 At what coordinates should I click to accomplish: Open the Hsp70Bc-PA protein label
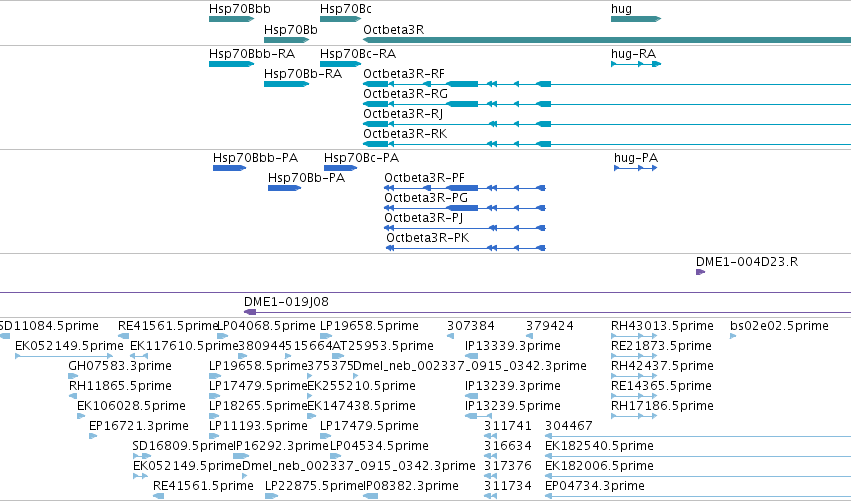(x=361, y=158)
